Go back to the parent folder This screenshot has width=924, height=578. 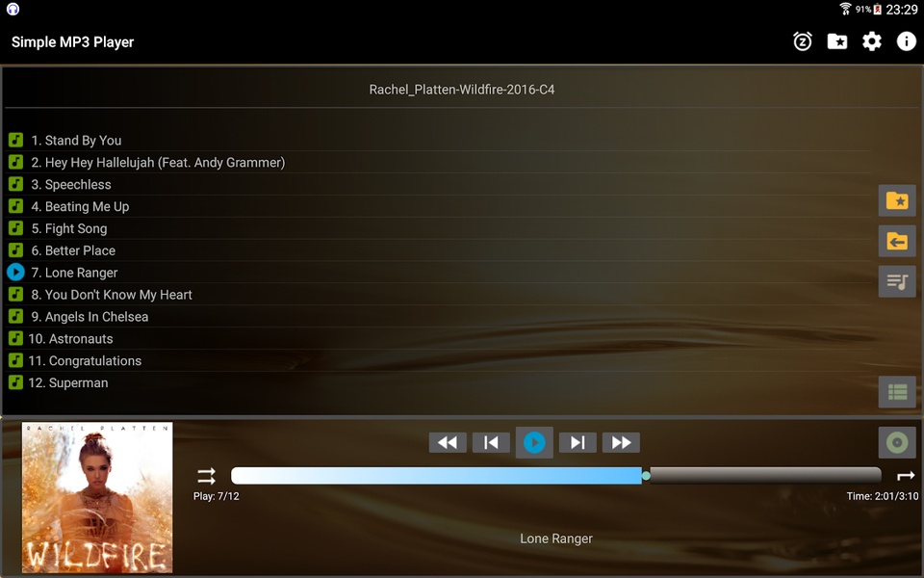click(x=897, y=241)
